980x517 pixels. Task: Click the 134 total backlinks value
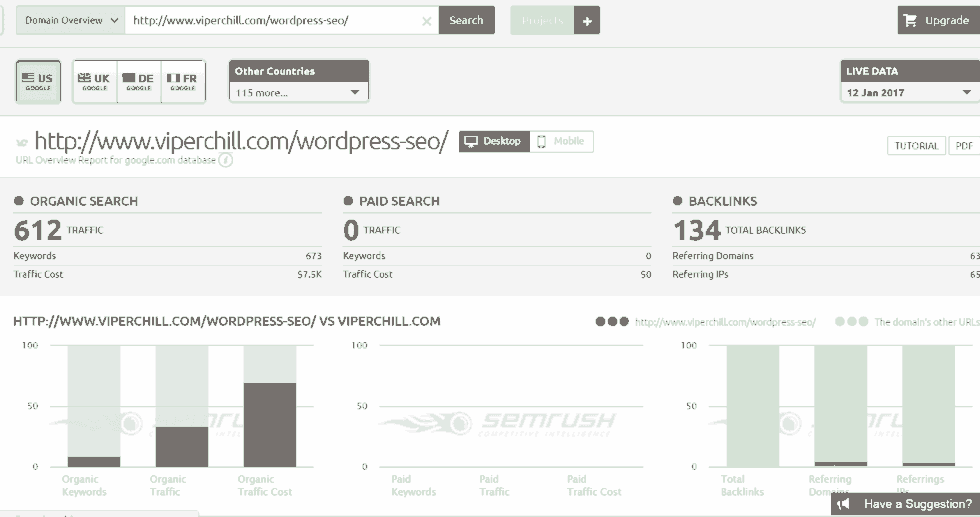[697, 230]
